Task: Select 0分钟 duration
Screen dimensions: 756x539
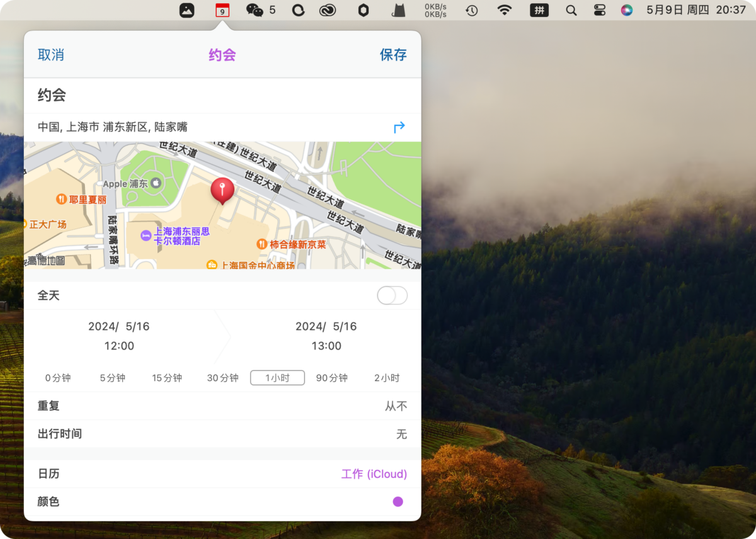Action: click(x=58, y=378)
